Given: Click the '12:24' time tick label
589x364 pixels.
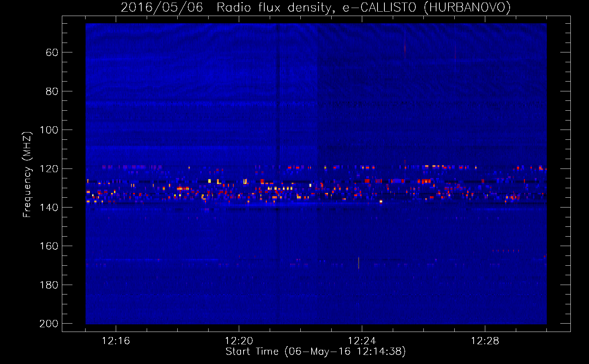Looking at the screenshot, I should coord(362,341).
